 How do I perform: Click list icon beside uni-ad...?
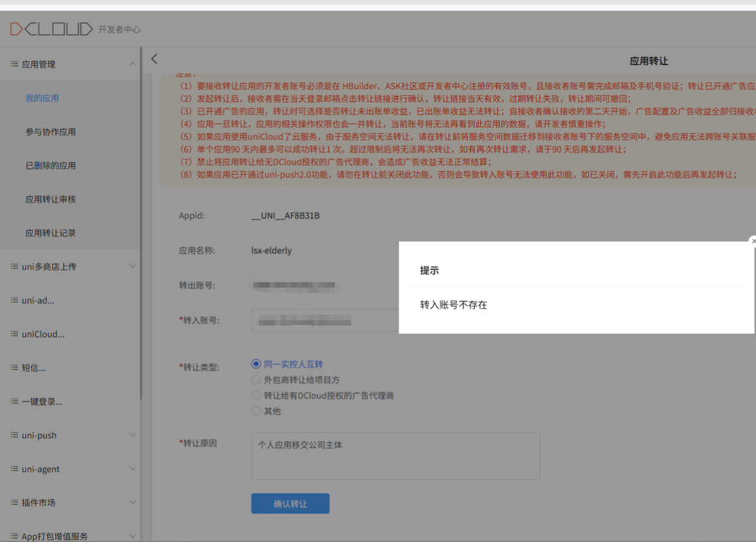[14, 300]
